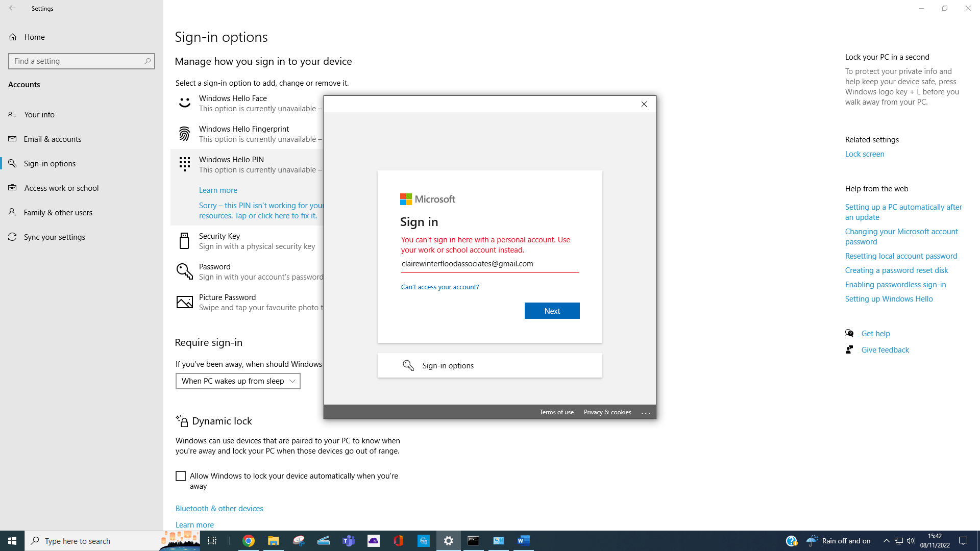
Task: Click the 'Find a setting' search box
Action: (x=78, y=61)
